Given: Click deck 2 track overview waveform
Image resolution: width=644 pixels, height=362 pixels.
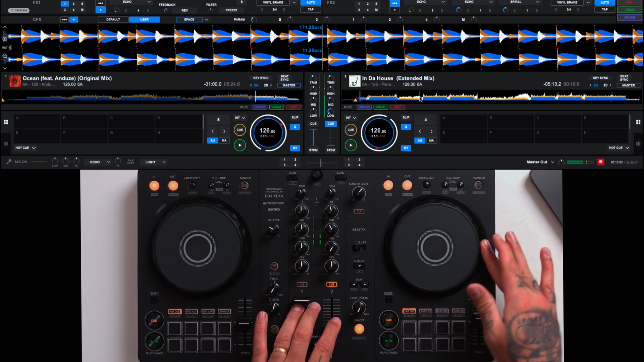Looking at the screenshot, I should (490, 97).
